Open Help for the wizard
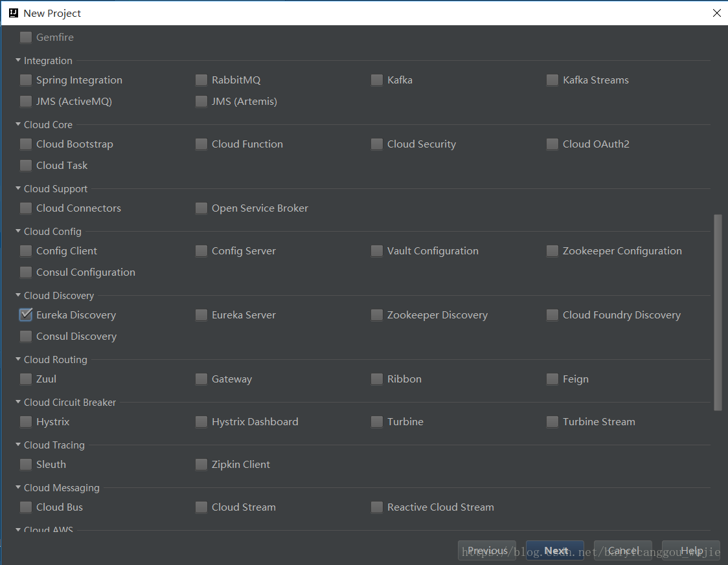728x565 pixels. pyautogui.click(x=691, y=551)
